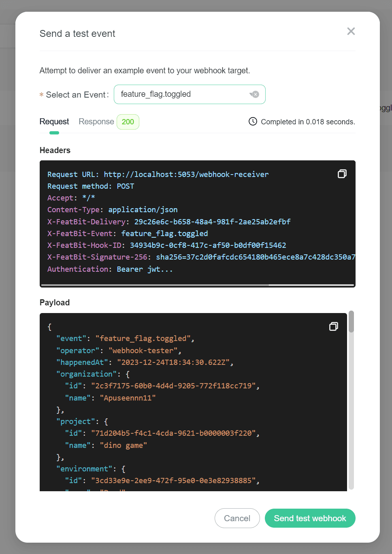Click the "happenedAt" line in Payload
Viewport: 392px width, 554px height.
(145, 362)
